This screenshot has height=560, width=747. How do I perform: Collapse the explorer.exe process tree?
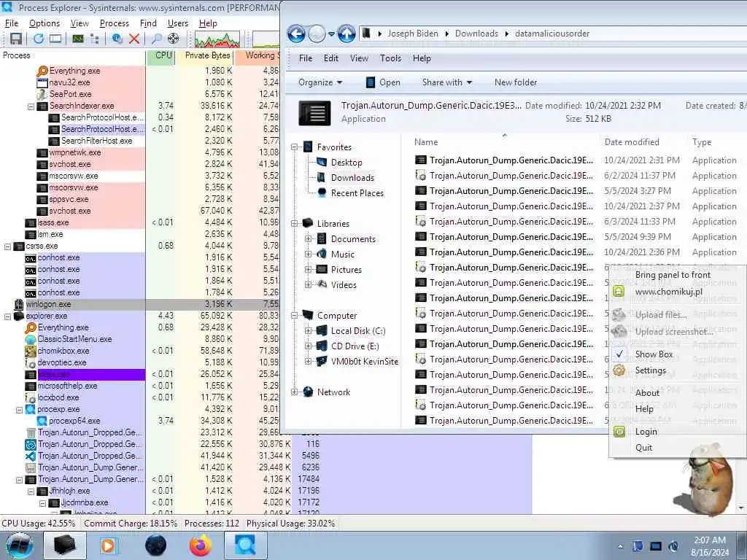point(7,316)
